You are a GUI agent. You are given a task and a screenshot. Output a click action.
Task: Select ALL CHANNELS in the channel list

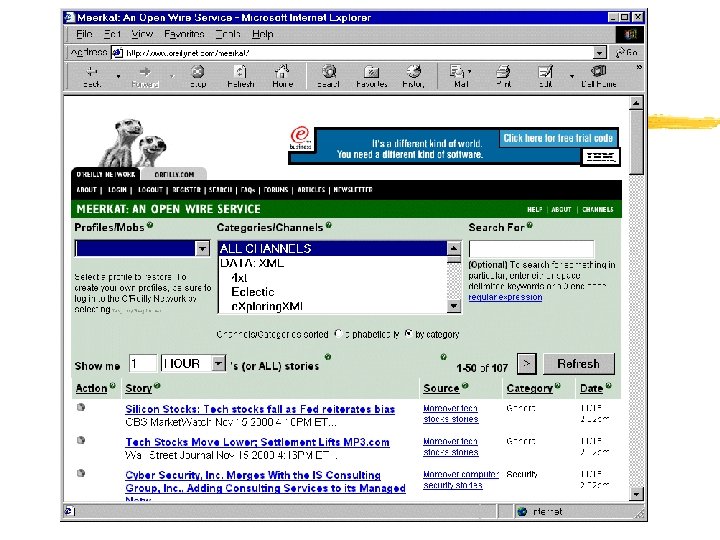coord(332,248)
